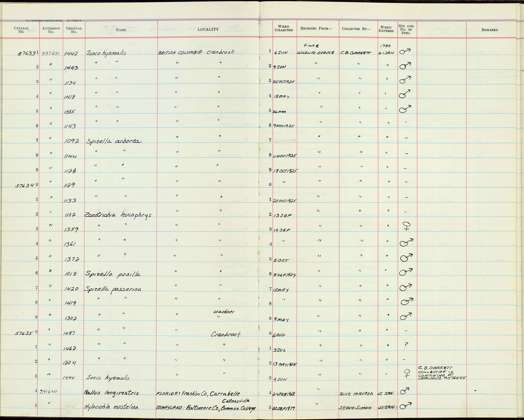Screen dimensions: 524x420
Task: Click the COLLECTED BY column header
Action: pyautogui.click(x=356, y=29)
